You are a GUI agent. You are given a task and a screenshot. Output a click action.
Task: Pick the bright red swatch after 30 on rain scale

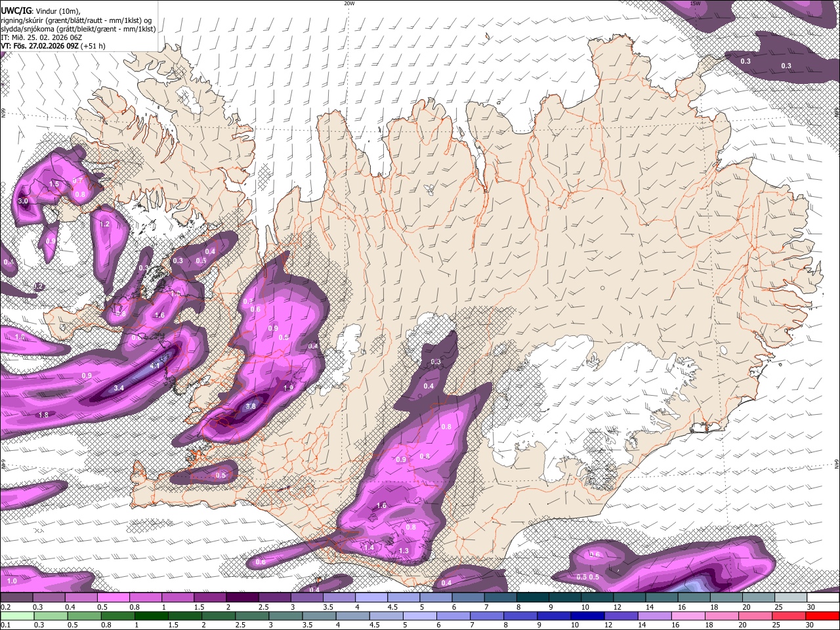click(823, 616)
